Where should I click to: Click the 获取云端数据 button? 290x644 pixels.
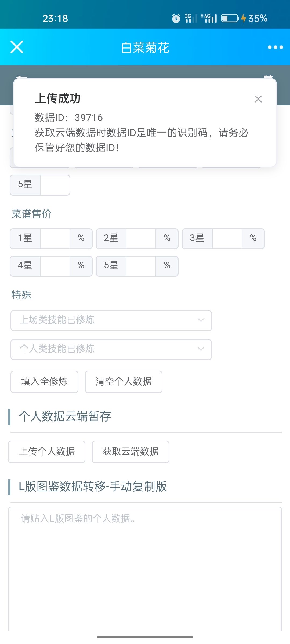coord(130,452)
